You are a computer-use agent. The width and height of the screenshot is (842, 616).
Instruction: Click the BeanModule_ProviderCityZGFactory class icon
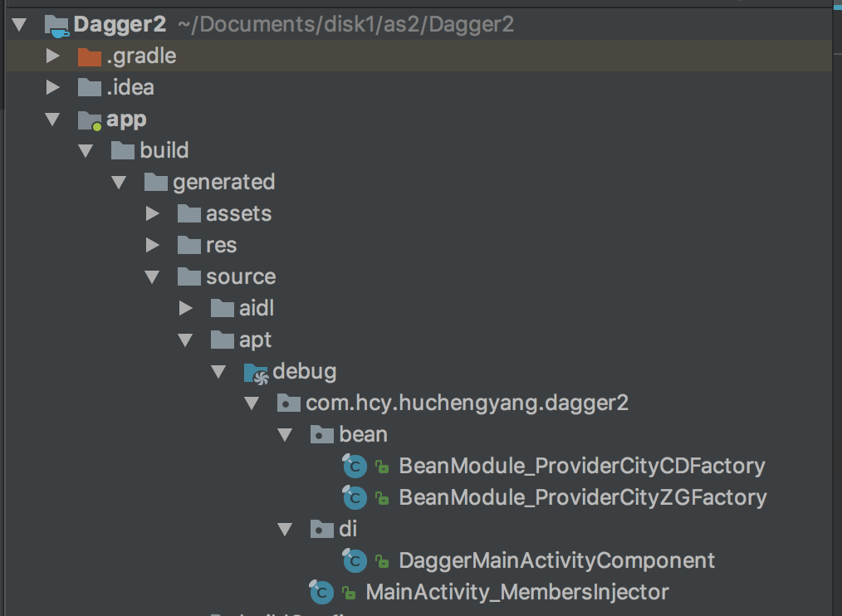click(x=355, y=498)
